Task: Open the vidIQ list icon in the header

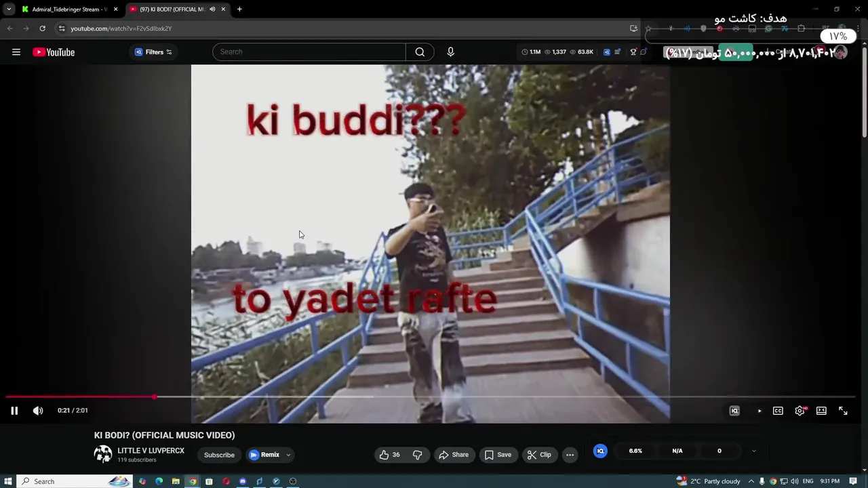Action: pos(617,52)
